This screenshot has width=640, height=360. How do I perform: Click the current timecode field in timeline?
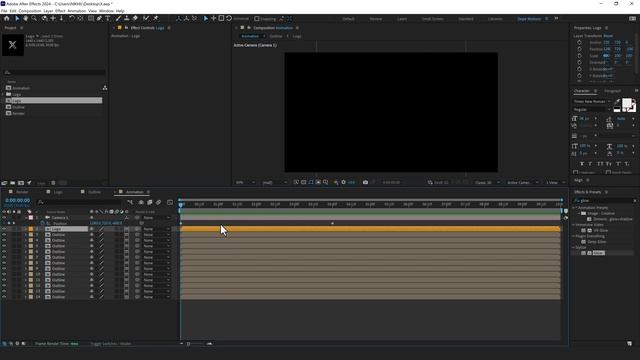[x=18, y=200]
